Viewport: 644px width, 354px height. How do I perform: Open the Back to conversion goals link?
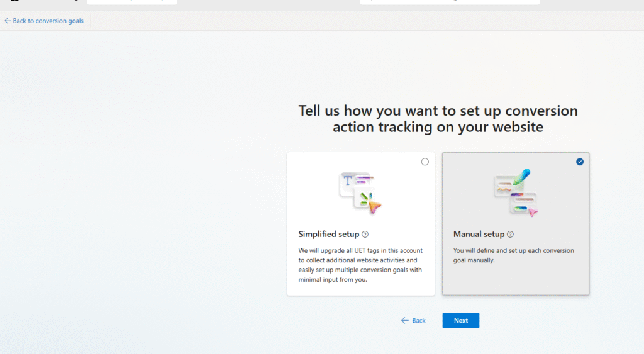point(48,21)
